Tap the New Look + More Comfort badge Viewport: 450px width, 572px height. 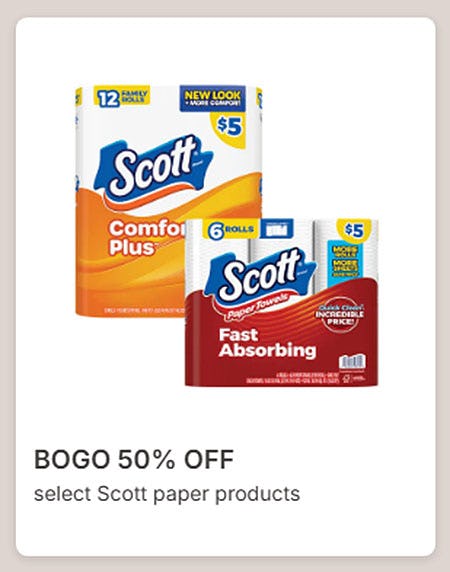213,98
